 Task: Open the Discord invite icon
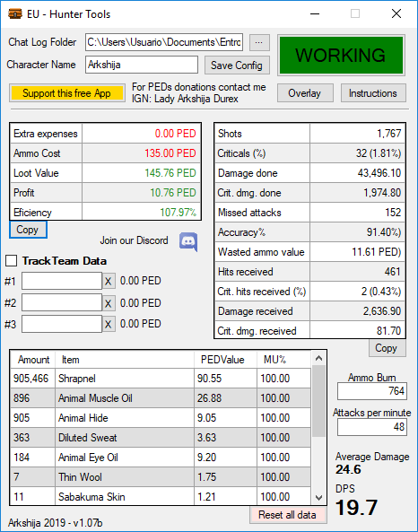pos(188,241)
